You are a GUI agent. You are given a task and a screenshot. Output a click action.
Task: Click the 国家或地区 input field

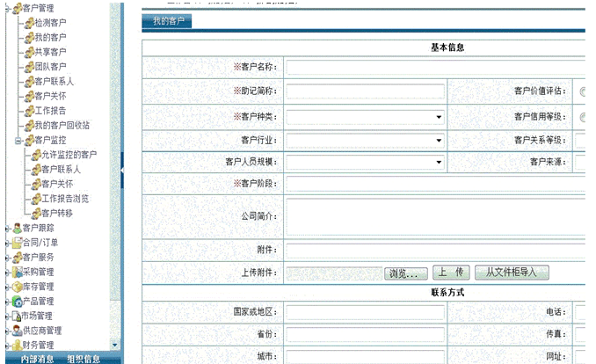tap(366, 312)
